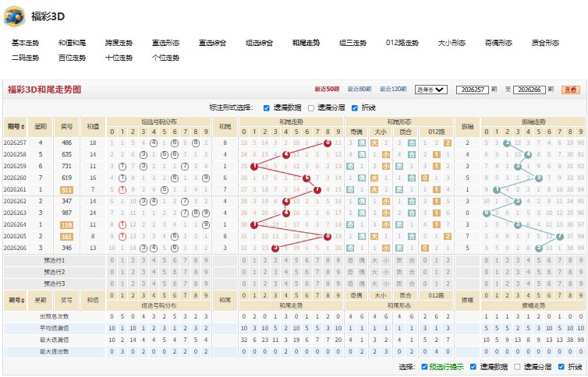Show the 最近120期 results link

click(x=393, y=89)
